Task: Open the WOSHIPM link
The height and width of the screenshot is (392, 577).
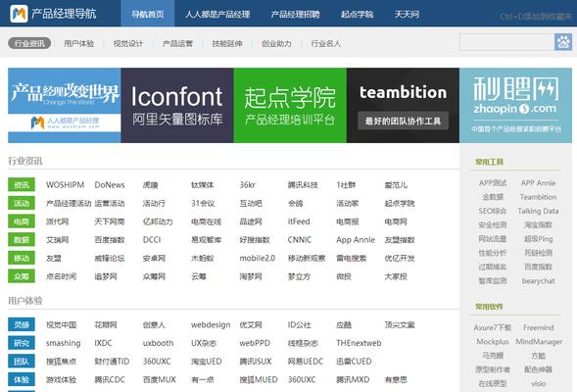Action: click(65, 185)
